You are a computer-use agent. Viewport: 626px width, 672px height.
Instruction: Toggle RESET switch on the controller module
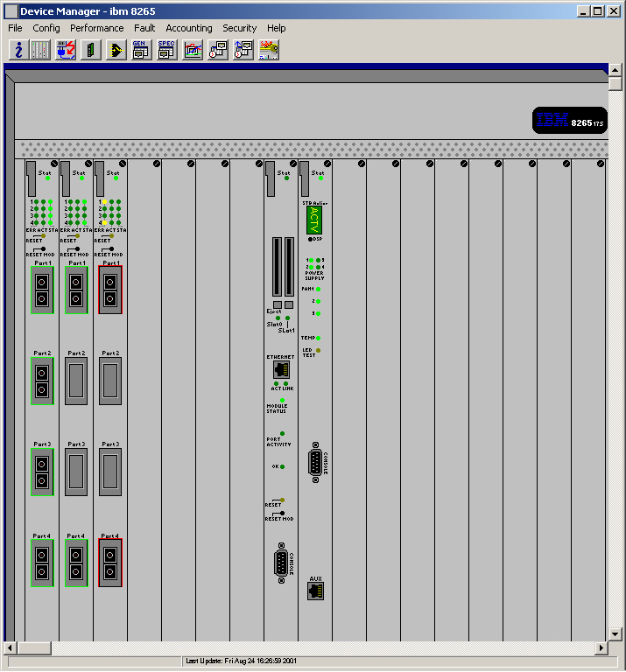click(x=279, y=500)
